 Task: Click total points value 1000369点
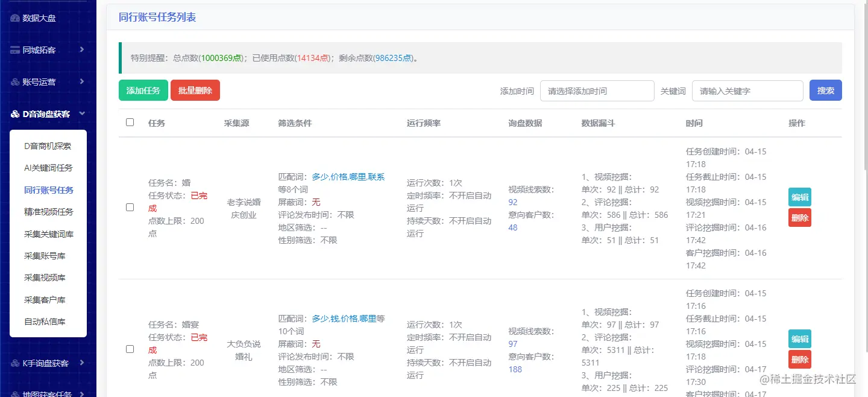221,59
